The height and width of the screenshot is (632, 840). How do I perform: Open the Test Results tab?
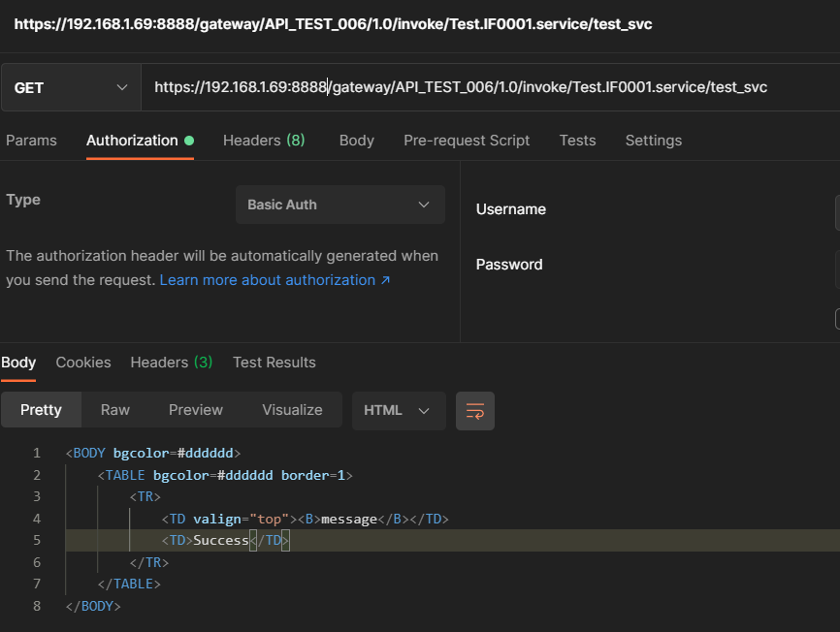tap(274, 363)
